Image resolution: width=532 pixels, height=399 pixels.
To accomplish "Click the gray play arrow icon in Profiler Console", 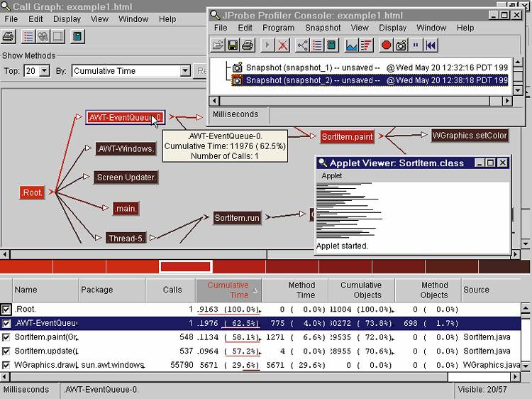I will pyautogui.click(x=267, y=45).
